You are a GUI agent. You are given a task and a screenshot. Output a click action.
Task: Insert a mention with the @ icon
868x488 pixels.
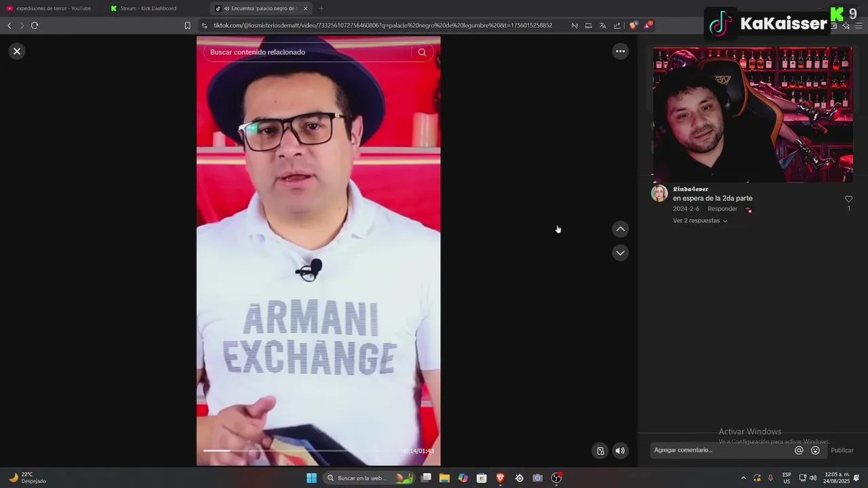tap(799, 450)
